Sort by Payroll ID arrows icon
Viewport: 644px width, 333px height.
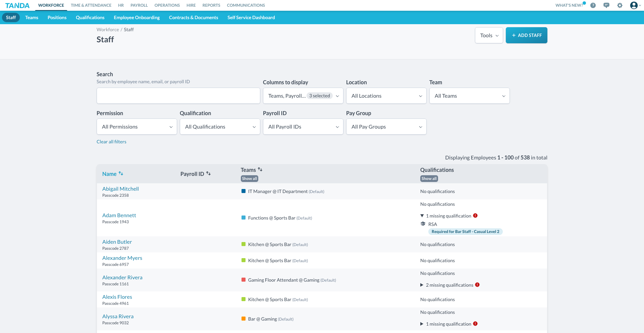pyautogui.click(x=208, y=174)
